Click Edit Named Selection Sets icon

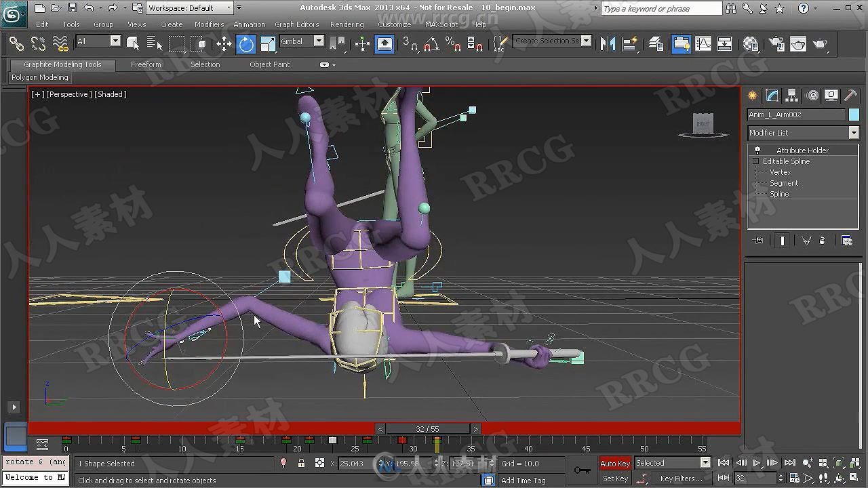(x=500, y=44)
